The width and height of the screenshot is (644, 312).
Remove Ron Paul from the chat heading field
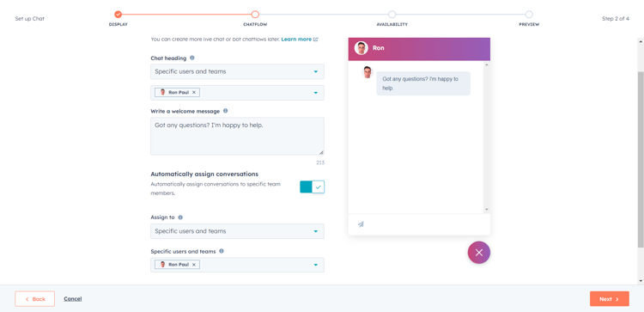pos(194,93)
